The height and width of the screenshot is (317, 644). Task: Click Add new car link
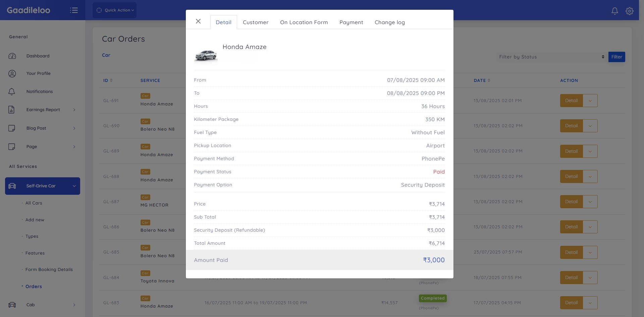[x=35, y=220]
